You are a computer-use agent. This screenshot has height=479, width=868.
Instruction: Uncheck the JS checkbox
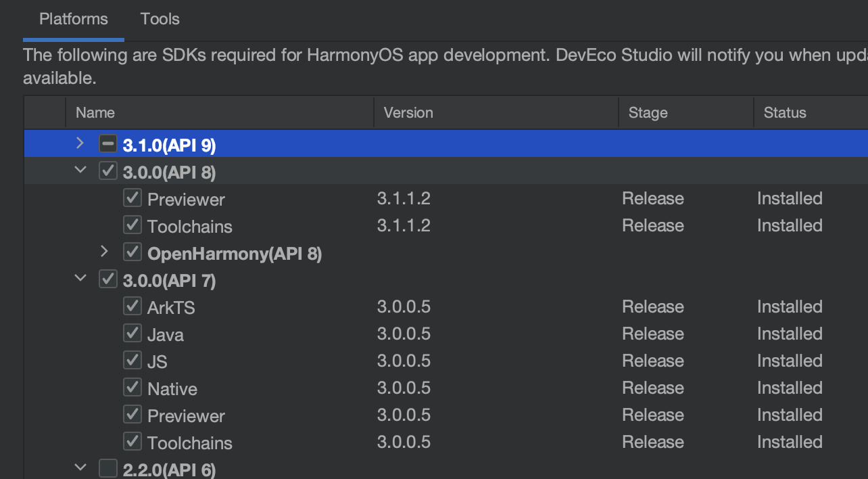tap(132, 361)
